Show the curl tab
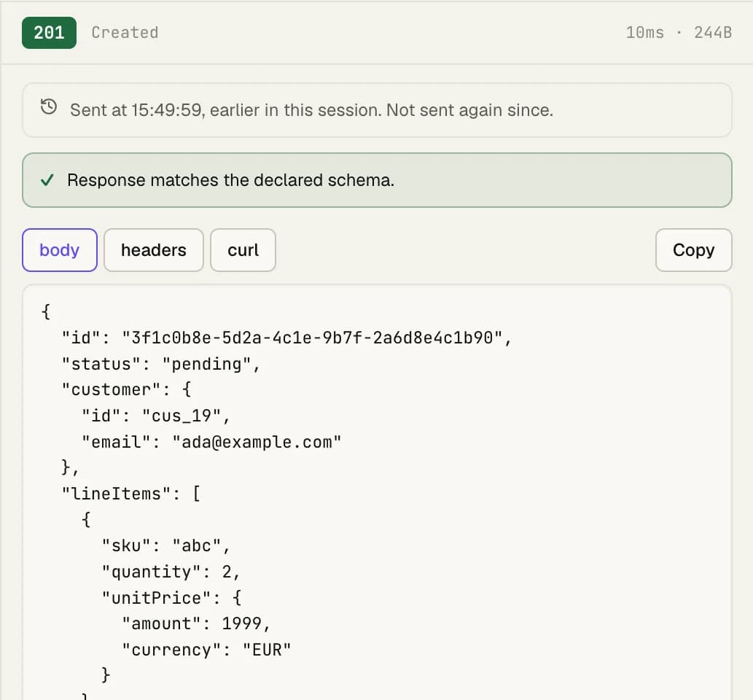Image resolution: width=753 pixels, height=700 pixels. 243,250
